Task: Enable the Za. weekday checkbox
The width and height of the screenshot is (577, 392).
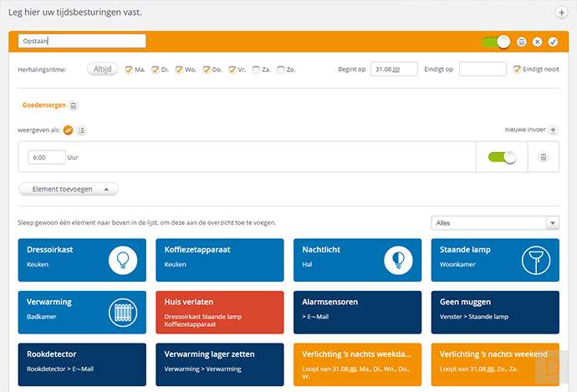Action: [x=256, y=69]
